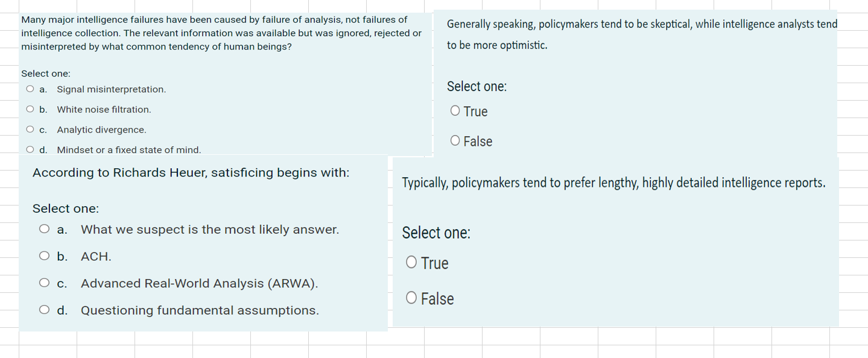Choose option a, What we suspect is most likely
The height and width of the screenshot is (358, 868).
click(44, 228)
